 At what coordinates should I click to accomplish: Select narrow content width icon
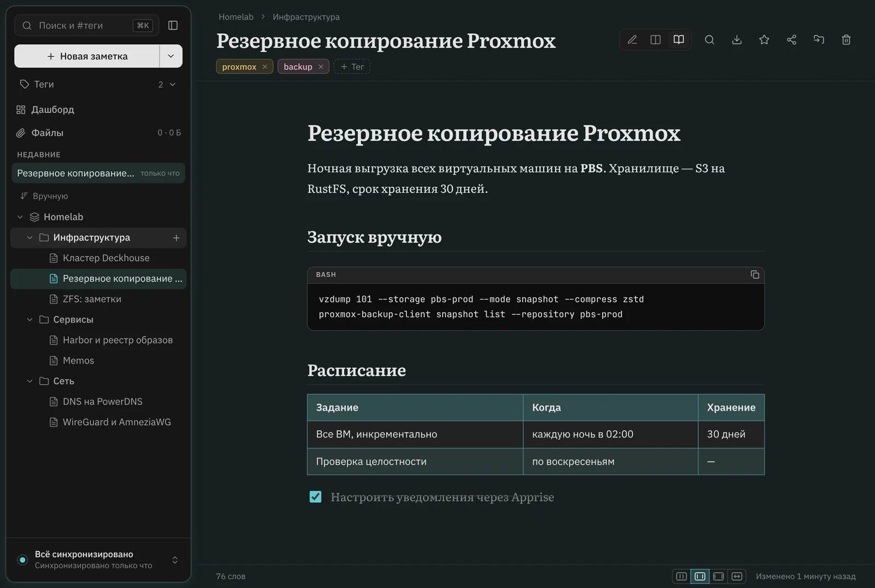tap(681, 576)
